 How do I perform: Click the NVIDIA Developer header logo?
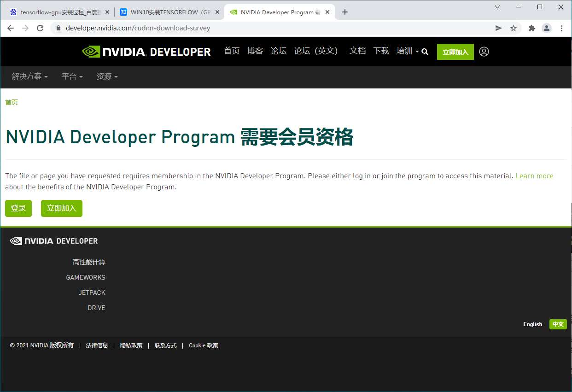point(146,52)
